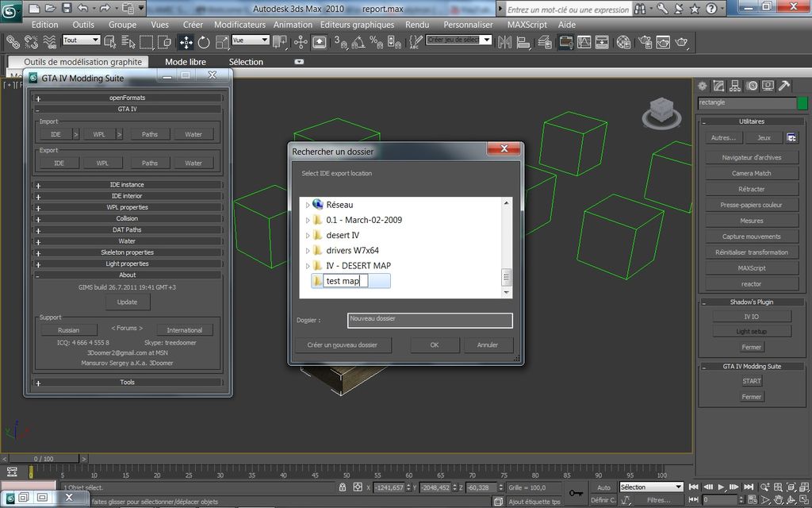Open the Modificateurs menu

(x=239, y=25)
